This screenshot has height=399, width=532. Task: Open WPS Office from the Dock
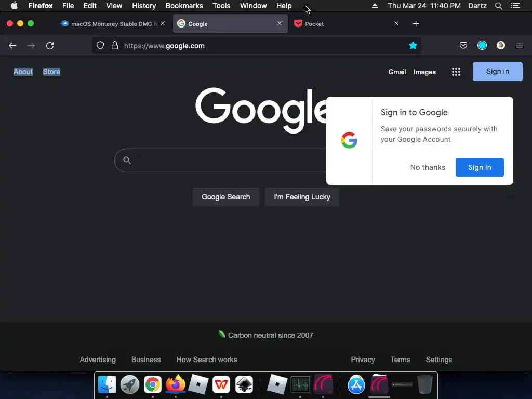(221, 384)
